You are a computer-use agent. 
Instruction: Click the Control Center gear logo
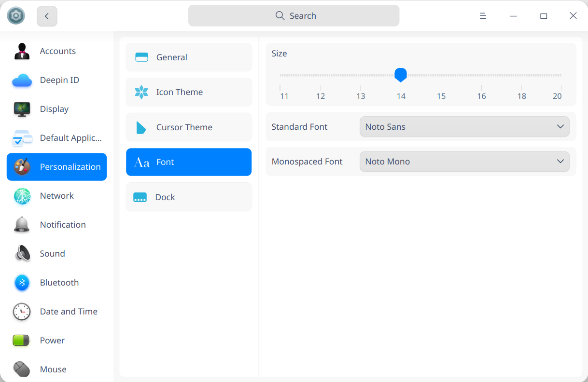click(16, 16)
